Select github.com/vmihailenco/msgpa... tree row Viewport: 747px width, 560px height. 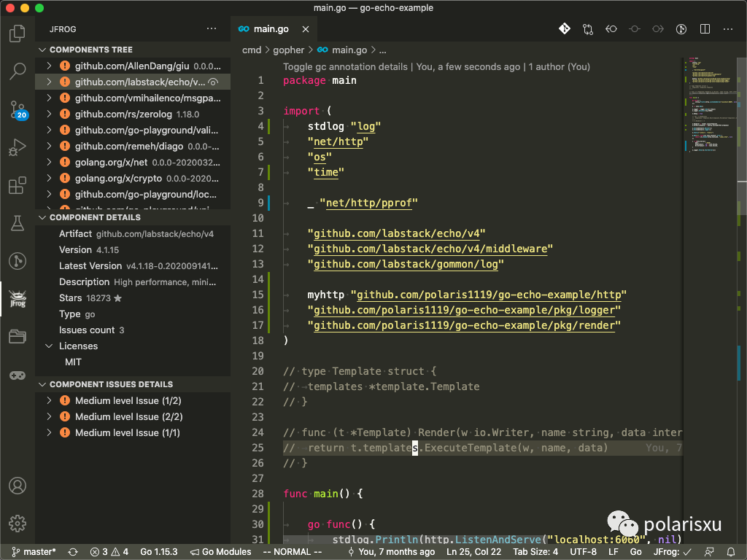pyautogui.click(x=133, y=98)
